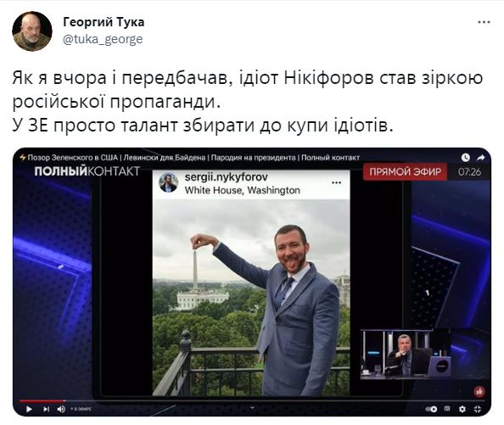This screenshot has width=504, height=425.
Task: Toggle subtitles icon next to the settings gear
Action: (x=447, y=409)
